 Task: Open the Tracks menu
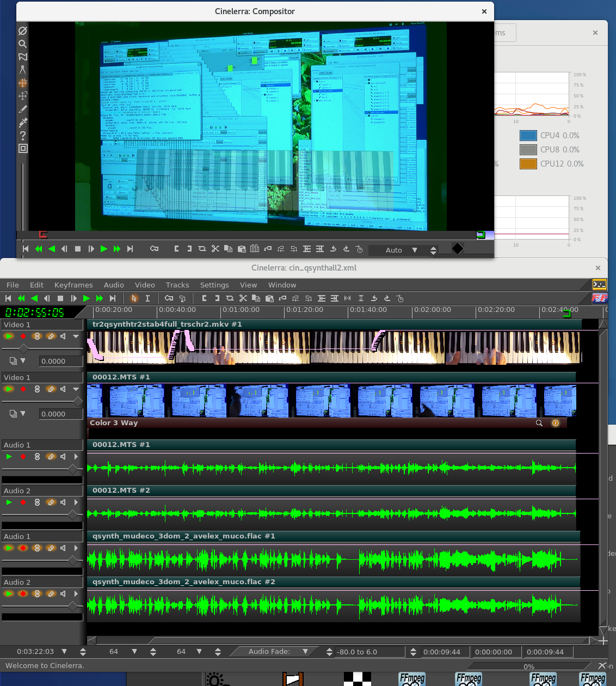[x=177, y=285]
